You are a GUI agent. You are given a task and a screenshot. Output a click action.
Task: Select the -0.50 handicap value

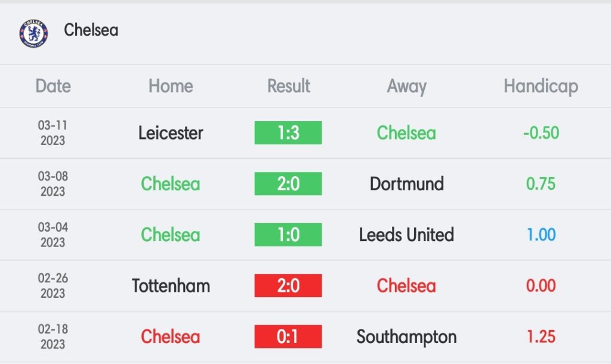coord(541,132)
